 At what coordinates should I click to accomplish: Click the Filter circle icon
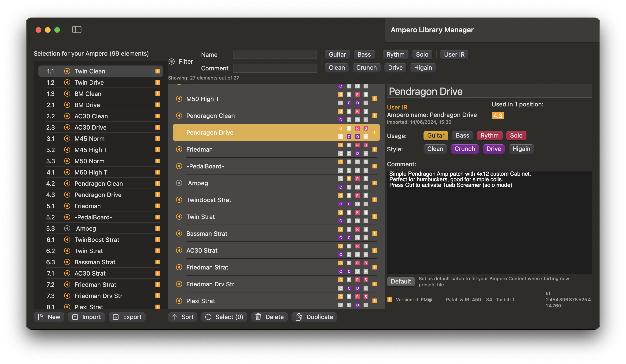click(172, 61)
